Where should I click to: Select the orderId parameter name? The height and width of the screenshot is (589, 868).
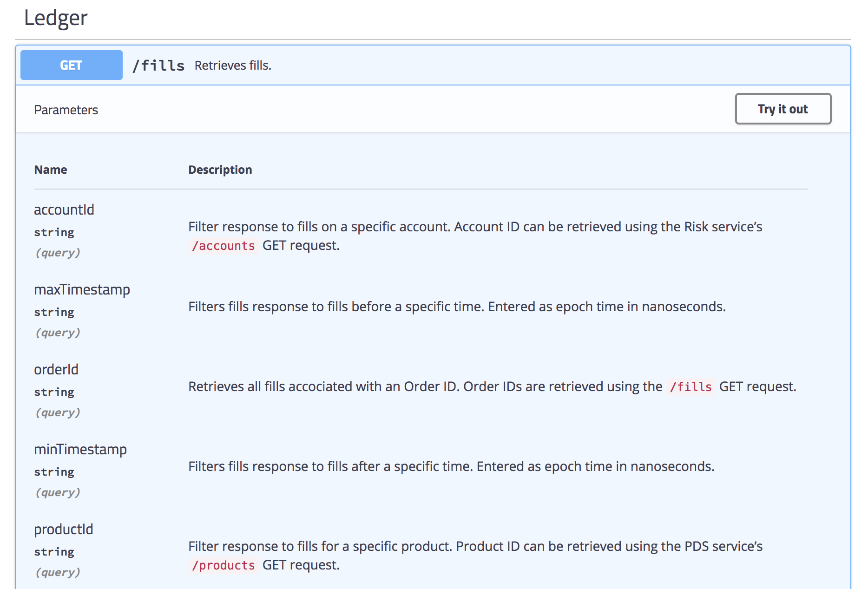[56, 369]
